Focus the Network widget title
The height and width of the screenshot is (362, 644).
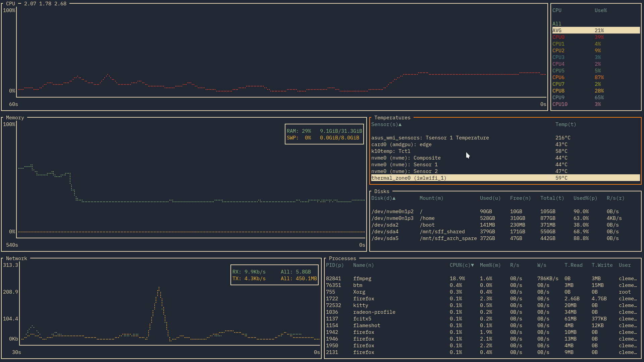point(16,258)
